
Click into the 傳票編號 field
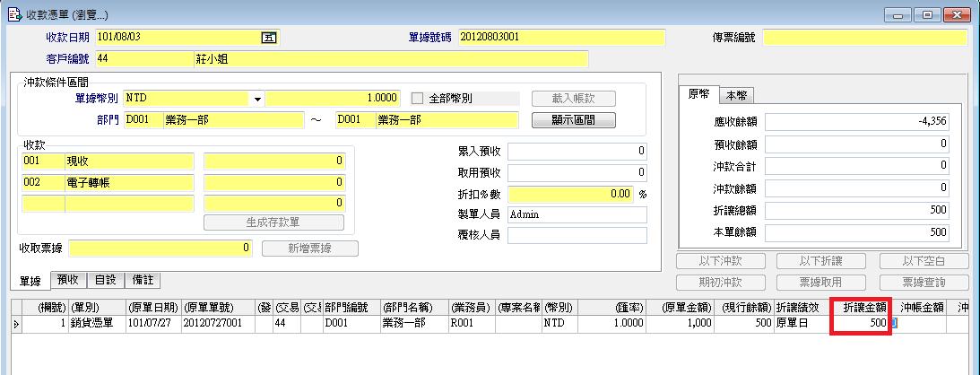coord(865,38)
